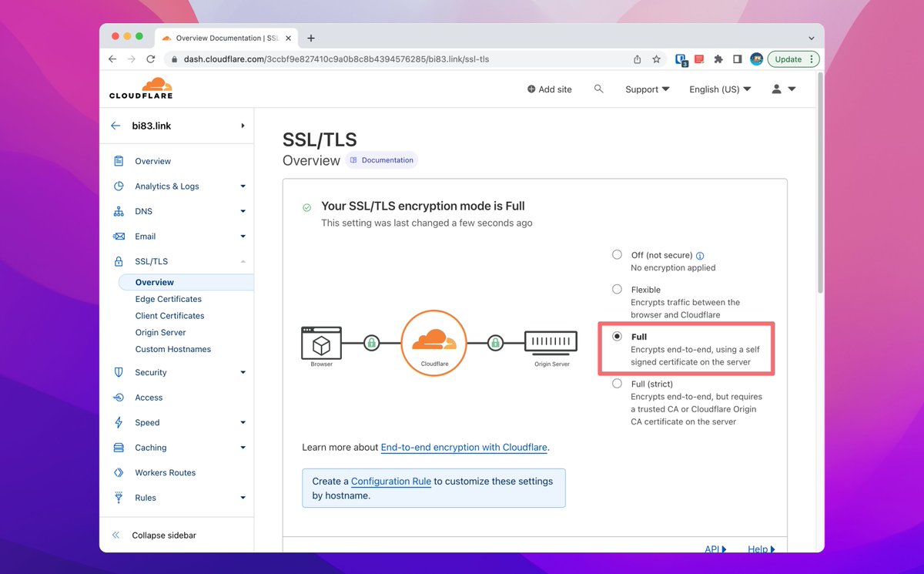Click the Caching icon in sidebar

tap(119, 448)
